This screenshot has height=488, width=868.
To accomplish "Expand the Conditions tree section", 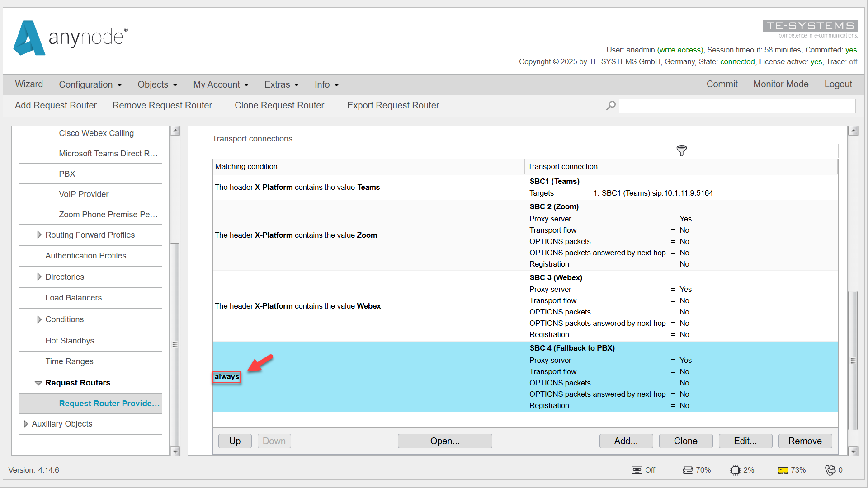I will [39, 319].
